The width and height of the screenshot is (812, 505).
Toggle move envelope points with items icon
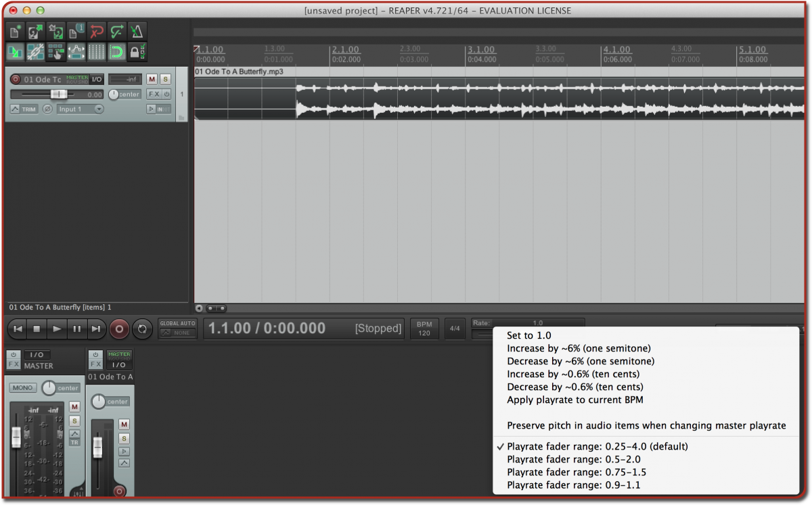pyautogui.click(x=76, y=51)
